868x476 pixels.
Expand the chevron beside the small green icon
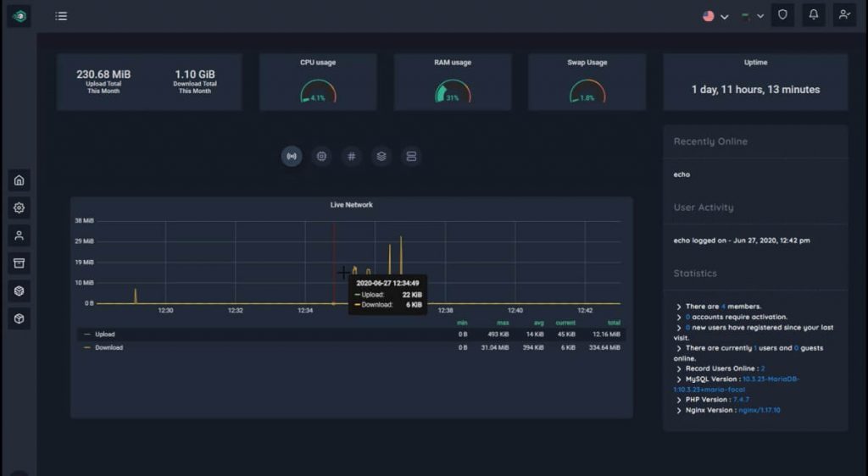click(x=760, y=17)
